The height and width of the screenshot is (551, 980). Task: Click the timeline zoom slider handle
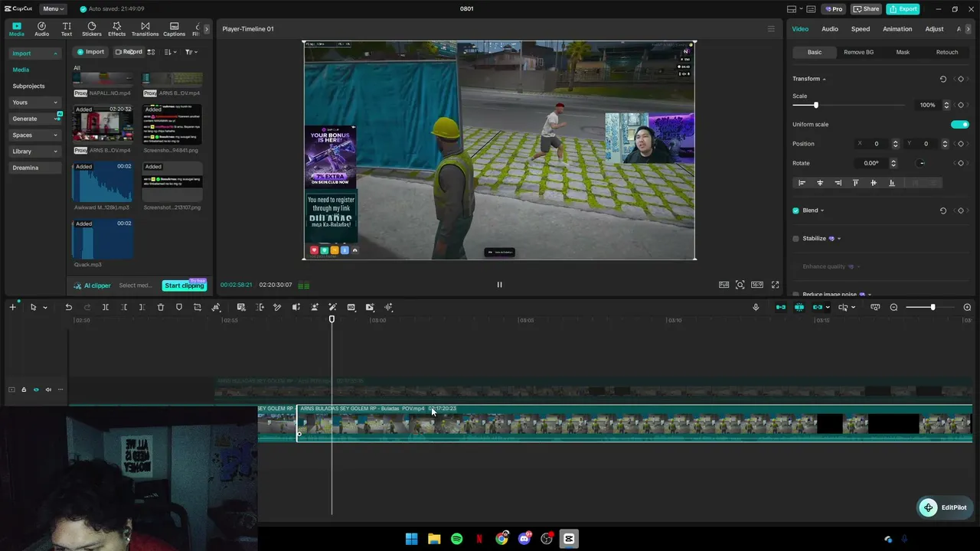tap(933, 307)
